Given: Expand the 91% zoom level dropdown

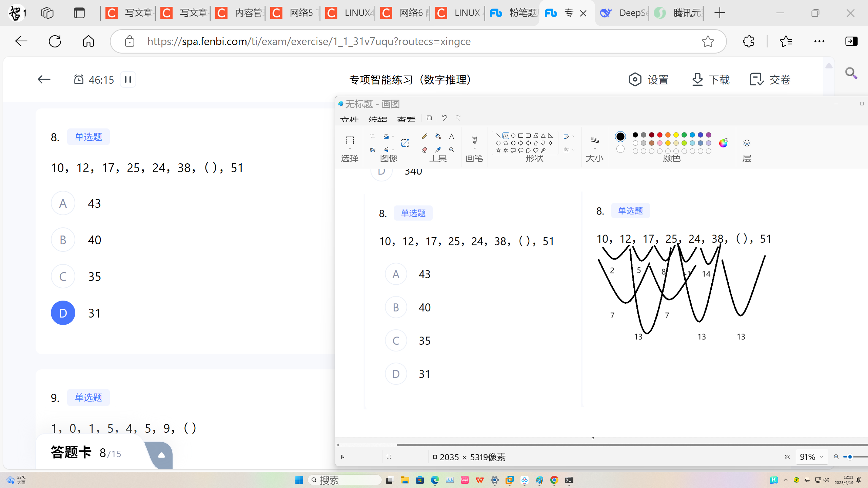Looking at the screenshot, I should click(x=821, y=457).
